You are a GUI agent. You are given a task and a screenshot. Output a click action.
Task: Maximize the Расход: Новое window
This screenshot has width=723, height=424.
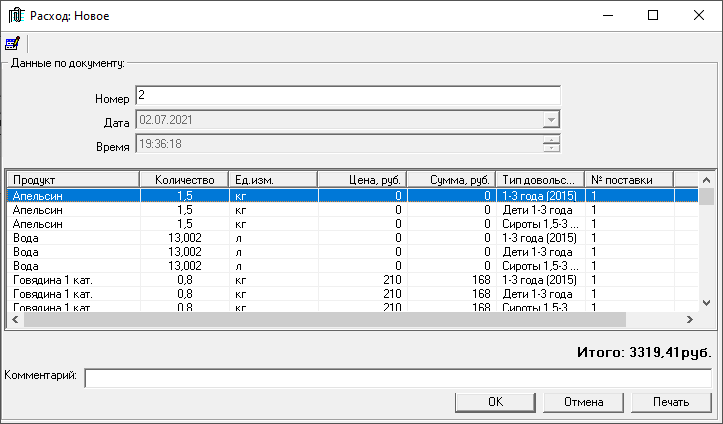pos(653,16)
